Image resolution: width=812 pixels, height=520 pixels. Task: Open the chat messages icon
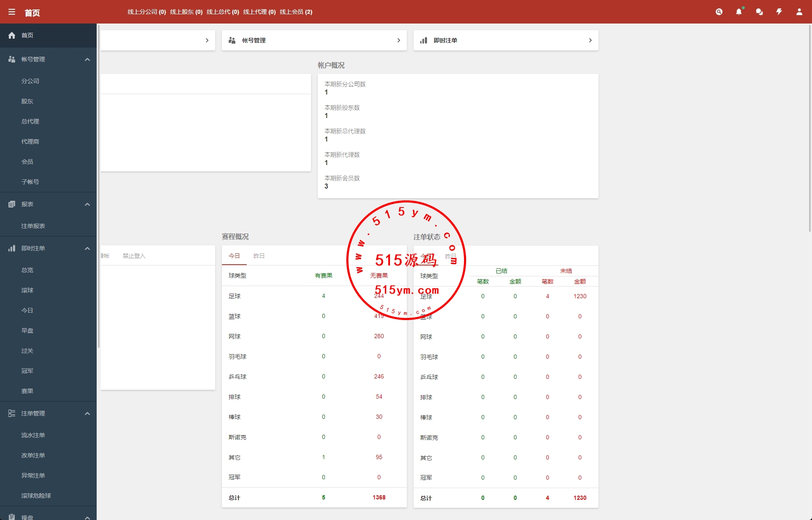point(759,12)
